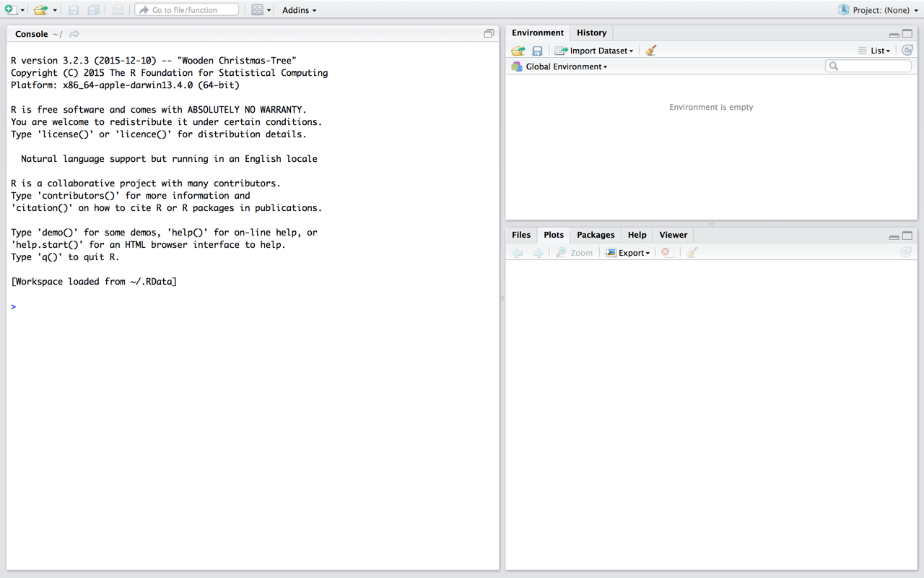This screenshot has width=924, height=578.
Task: Click the print icon in the toolbar
Action: tap(118, 10)
